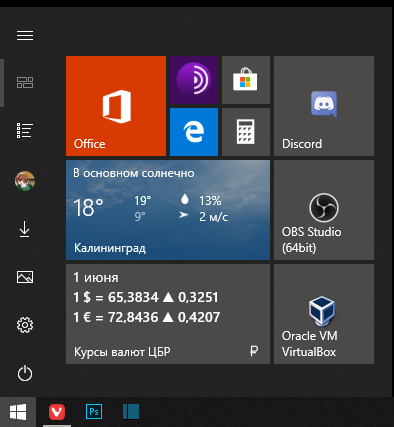
Task: Open the Downloads folder shortcut
Action: [x=25, y=230]
